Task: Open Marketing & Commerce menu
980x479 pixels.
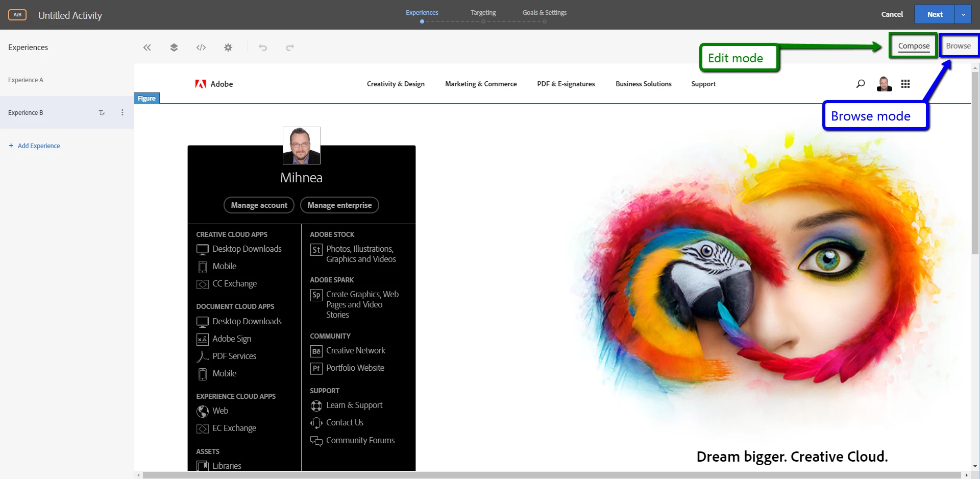Action: 481,84
